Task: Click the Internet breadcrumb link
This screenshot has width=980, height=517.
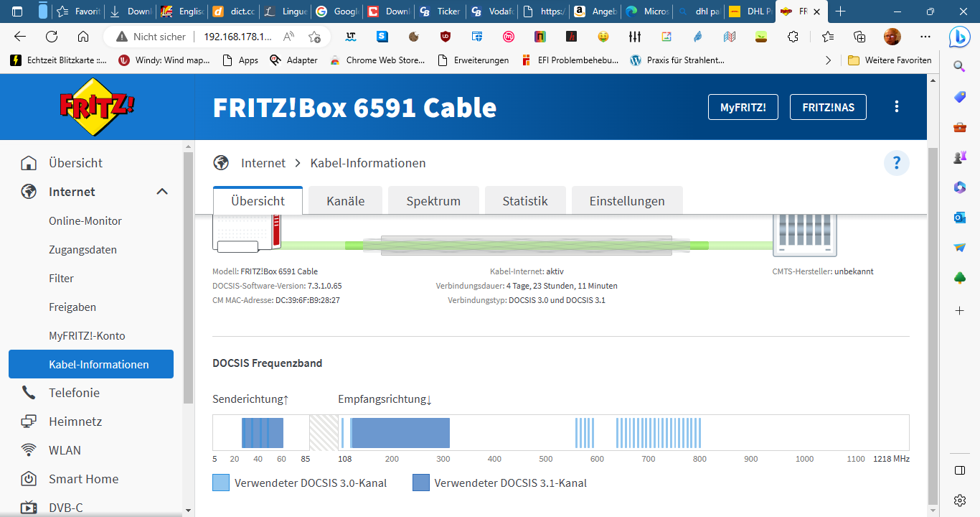Action: pyautogui.click(x=263, y=163)
